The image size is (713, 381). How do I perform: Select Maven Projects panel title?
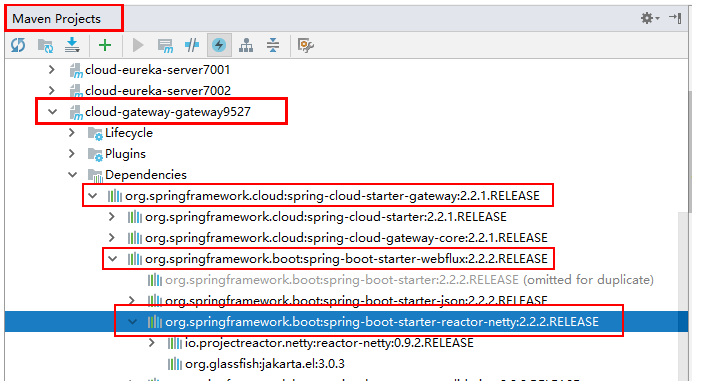tap(56, 19)
